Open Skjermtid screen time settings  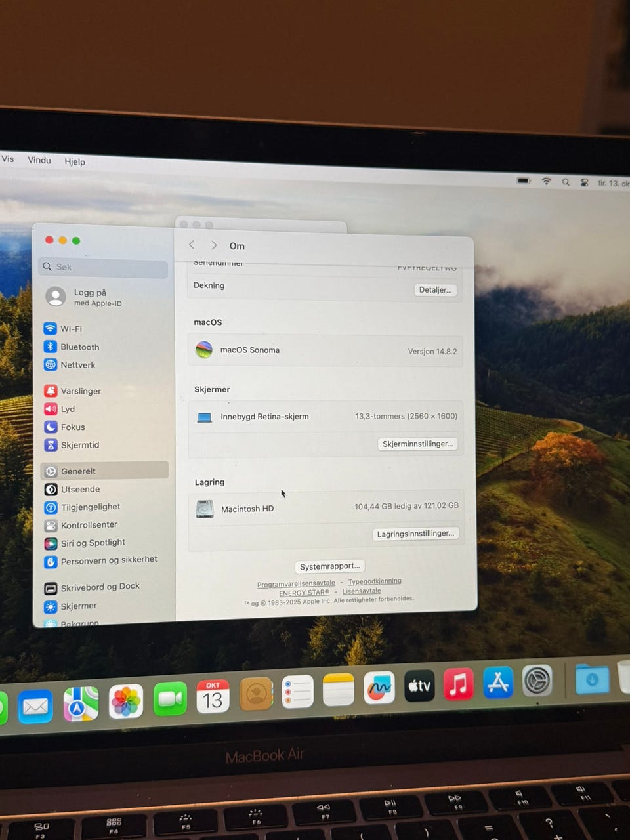pyautogui.click(x=72, y=445)
